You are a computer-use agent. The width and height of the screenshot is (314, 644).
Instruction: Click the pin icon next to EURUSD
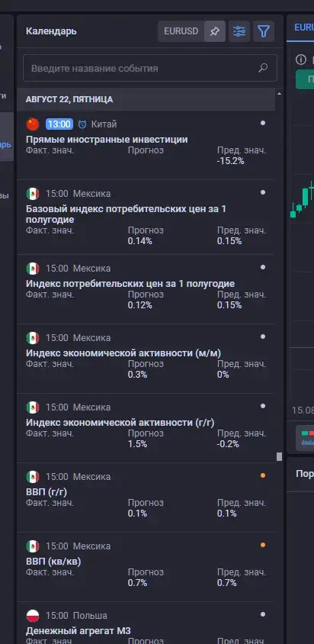215,31
